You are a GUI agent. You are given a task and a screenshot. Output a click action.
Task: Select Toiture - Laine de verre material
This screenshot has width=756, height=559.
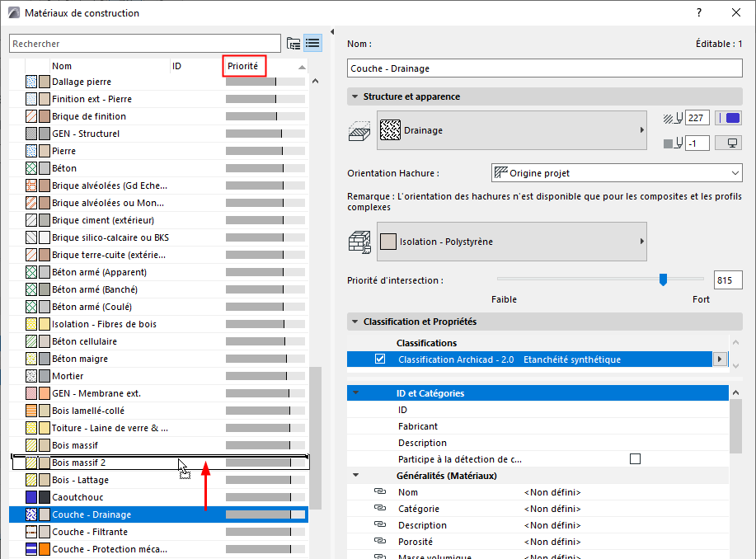158,428
